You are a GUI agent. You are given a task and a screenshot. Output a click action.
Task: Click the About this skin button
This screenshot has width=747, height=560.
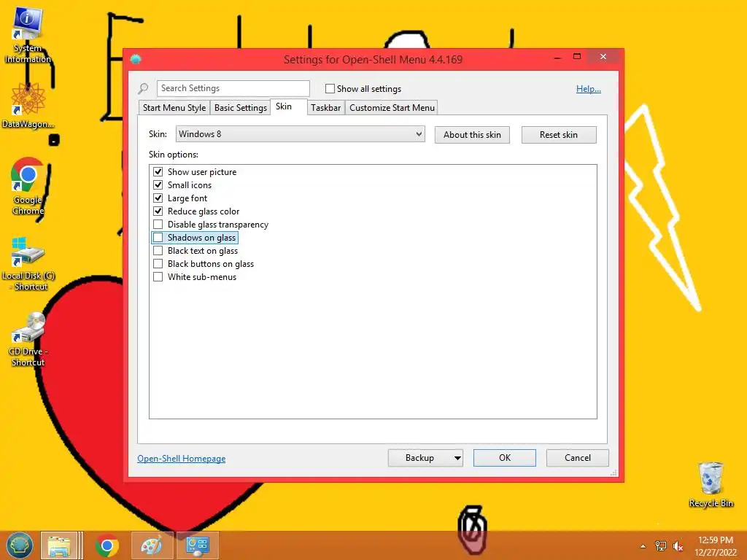pyautogui.click(x=472, y=135)
